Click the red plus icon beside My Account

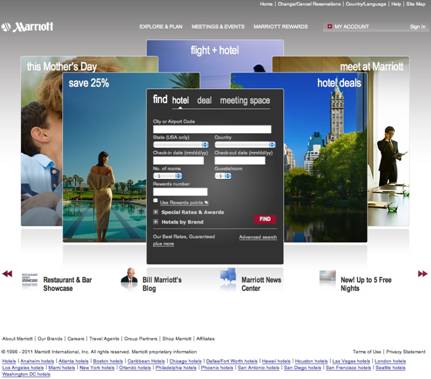point(330,26)
